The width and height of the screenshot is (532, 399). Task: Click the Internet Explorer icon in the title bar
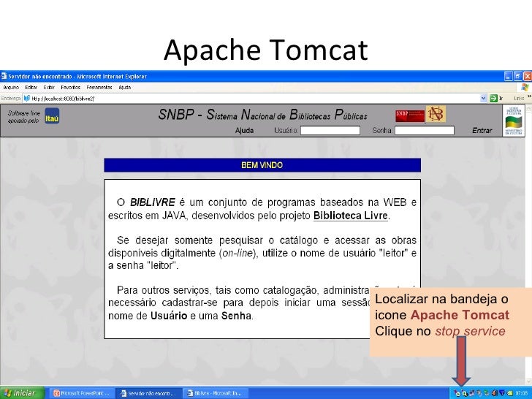pyautogui.click(x=4, y=75)
